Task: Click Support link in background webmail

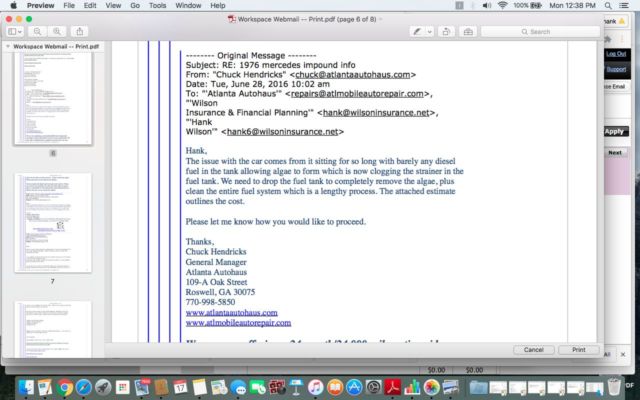Action: pyautogui.click(x=616, y=69)
